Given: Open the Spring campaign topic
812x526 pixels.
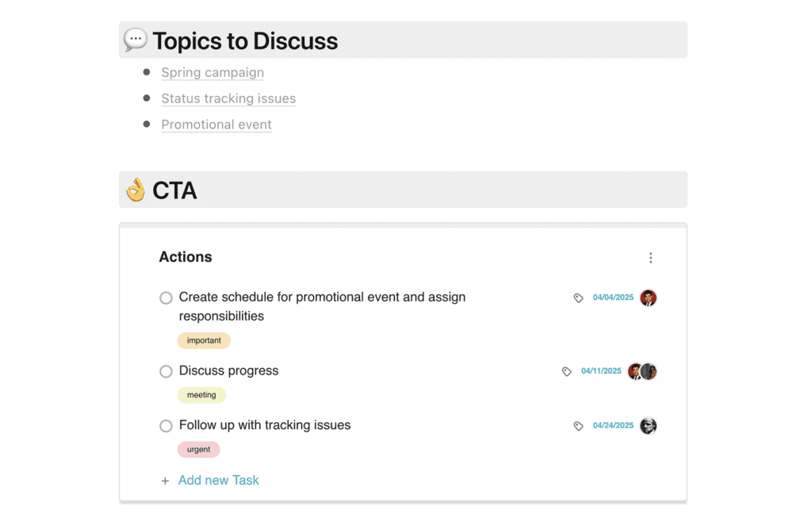Looking at the screenshot, I should [x=213, y=73].
